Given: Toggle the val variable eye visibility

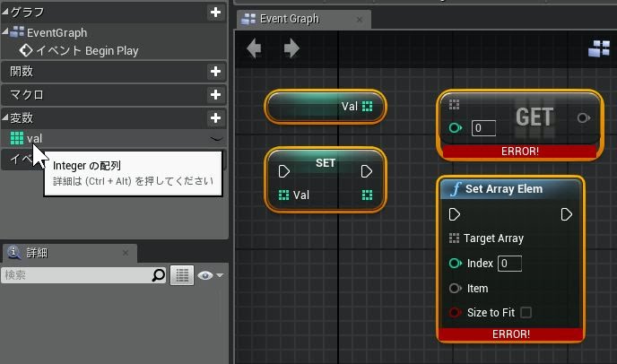Looking at the screenshot, I should pyautogui.click(x=215, y=139).
